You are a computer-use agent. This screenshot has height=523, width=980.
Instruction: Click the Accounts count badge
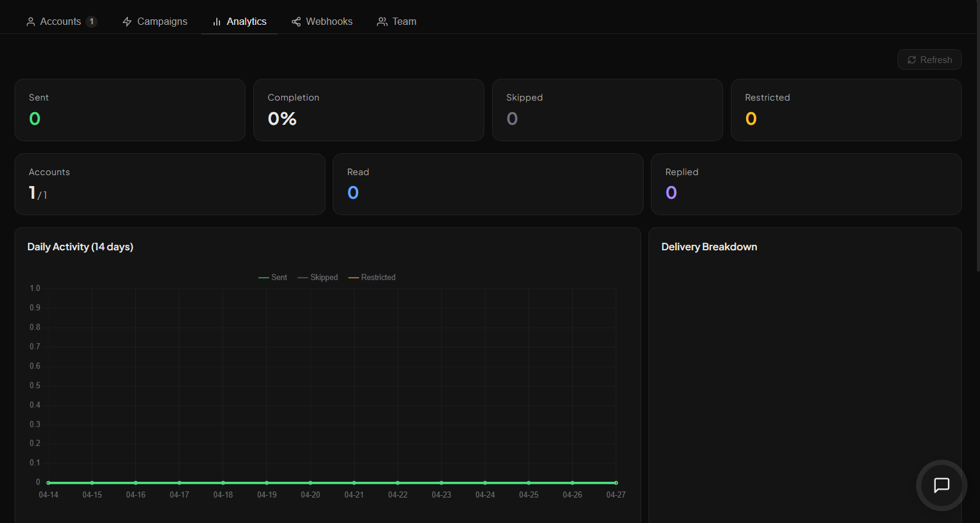coord(92,22)
